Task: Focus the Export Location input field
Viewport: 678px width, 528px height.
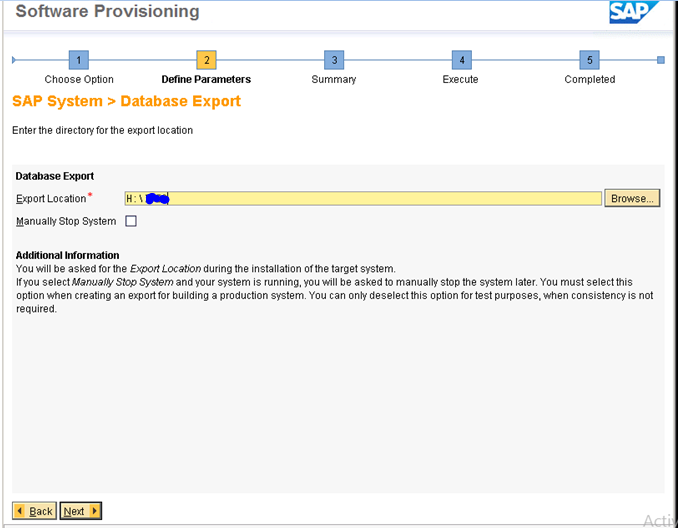Action: click(363, 198)
